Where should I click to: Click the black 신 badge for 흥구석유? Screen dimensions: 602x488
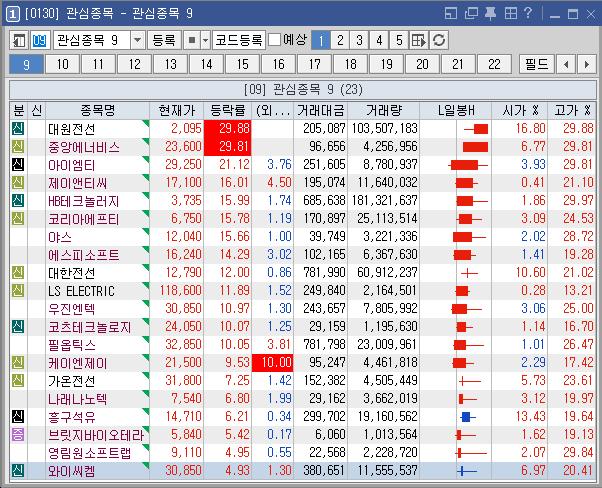[18, 417]
